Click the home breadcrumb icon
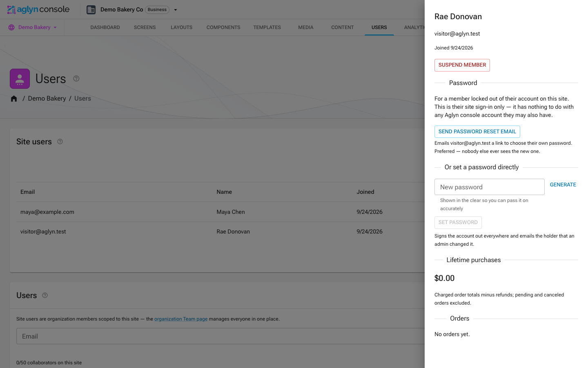The image size is (588, 368). pos(14,99)
